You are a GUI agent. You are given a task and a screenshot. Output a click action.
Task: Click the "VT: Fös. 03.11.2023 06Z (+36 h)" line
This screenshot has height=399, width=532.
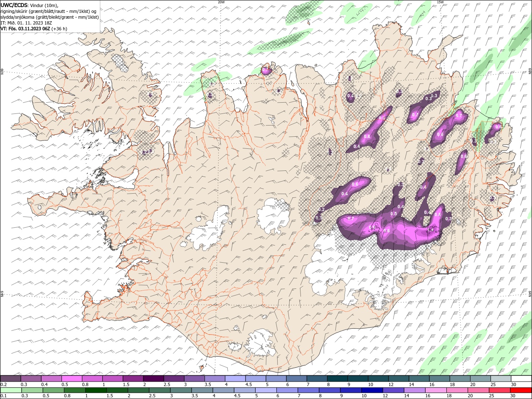coord(34,29)
